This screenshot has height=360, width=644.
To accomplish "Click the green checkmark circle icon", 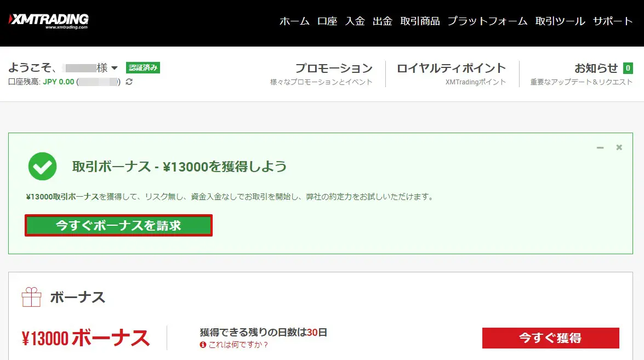I will coord(43,166).
